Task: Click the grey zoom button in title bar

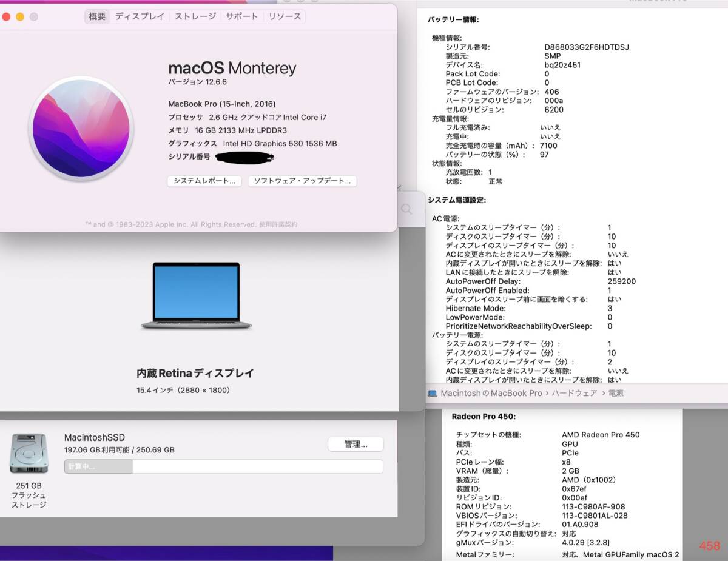Action: pyautogui.click(x=34, y=17)
